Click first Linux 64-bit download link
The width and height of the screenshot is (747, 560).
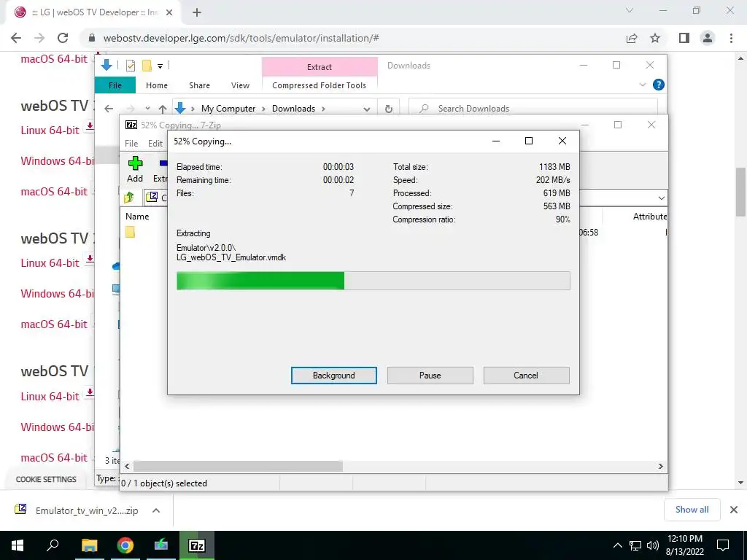[x=50, y=130]
